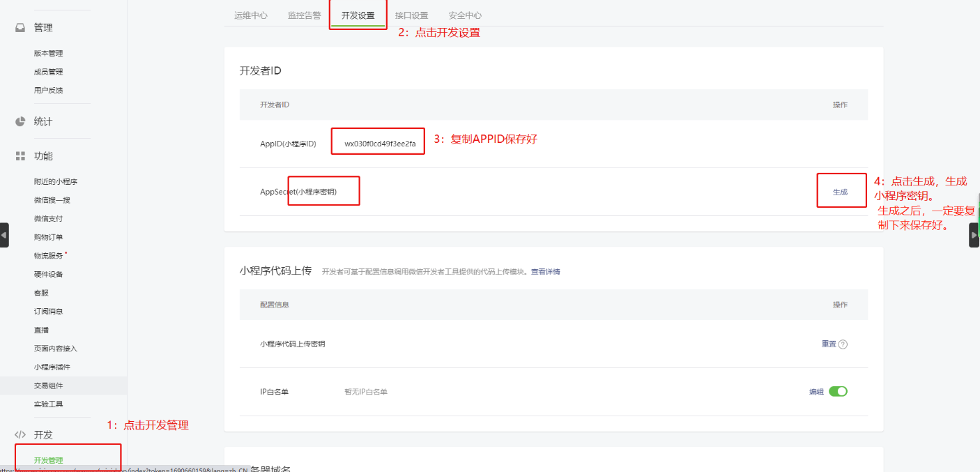Click the 统计 pie chart icon
The height and width of the screenshot is (472, 980).
(x=20, y=121)
